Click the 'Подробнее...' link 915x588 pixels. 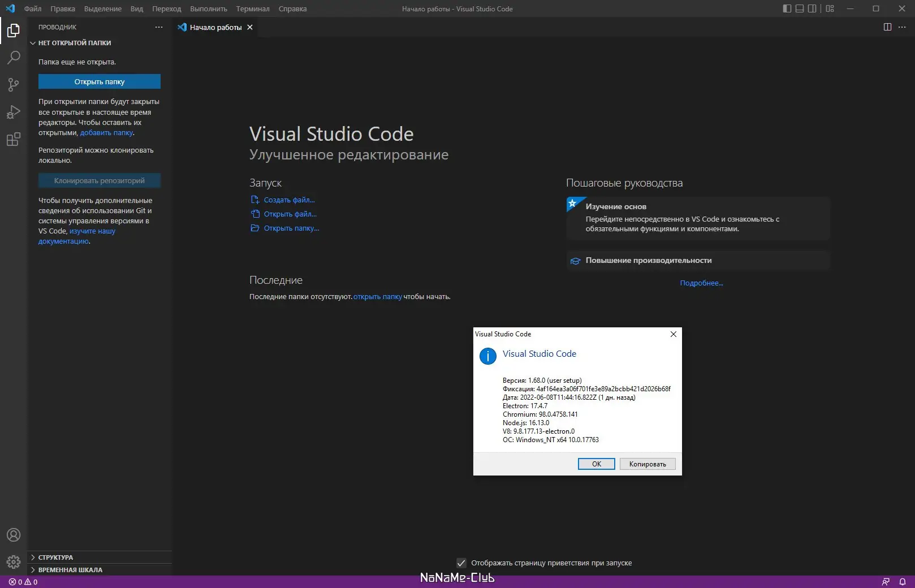coord(701,283)
